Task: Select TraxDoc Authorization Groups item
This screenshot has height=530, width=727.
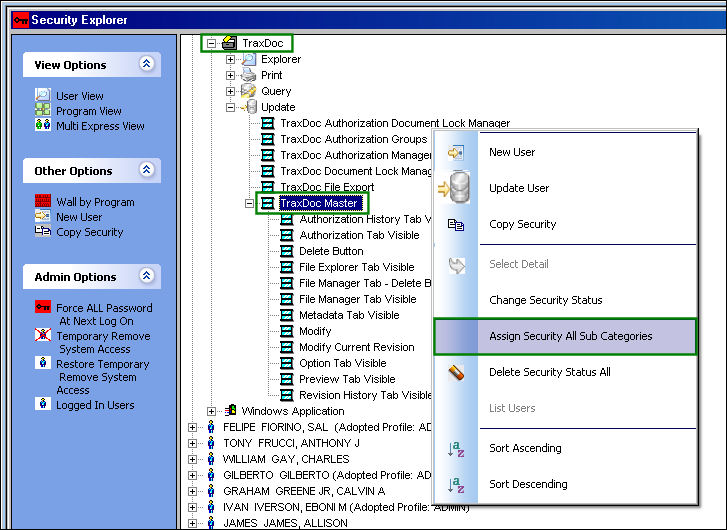Action: point(354,139)
